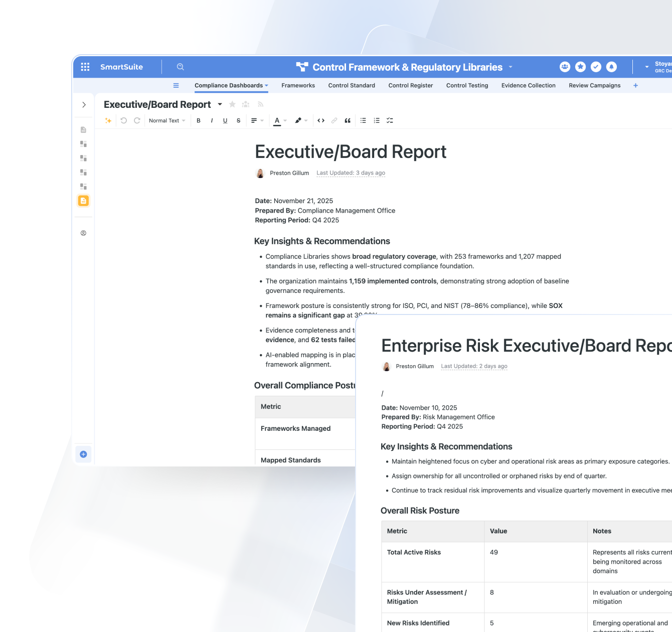Open sharing people icon beside report title
The image size is (672, 632).
pyautogui.click(x=246, y=104)
